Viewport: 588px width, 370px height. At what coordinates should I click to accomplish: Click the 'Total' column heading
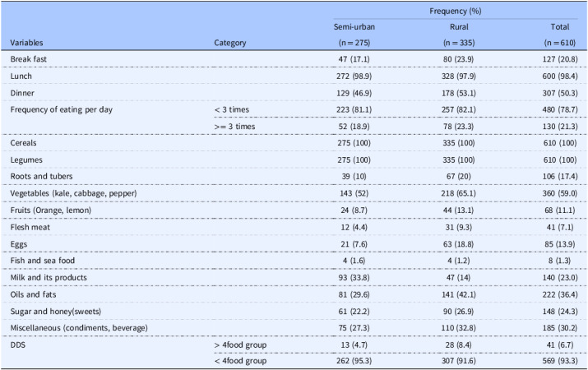click(x=560, y=27)
